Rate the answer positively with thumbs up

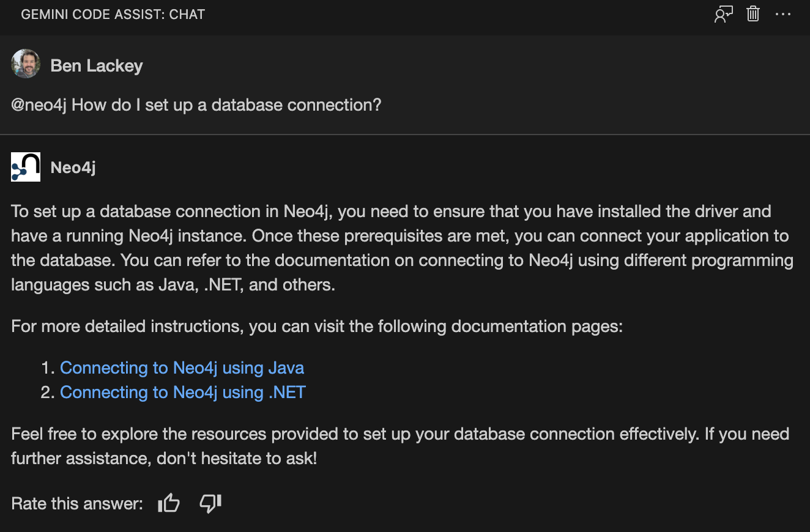(168, 503)
